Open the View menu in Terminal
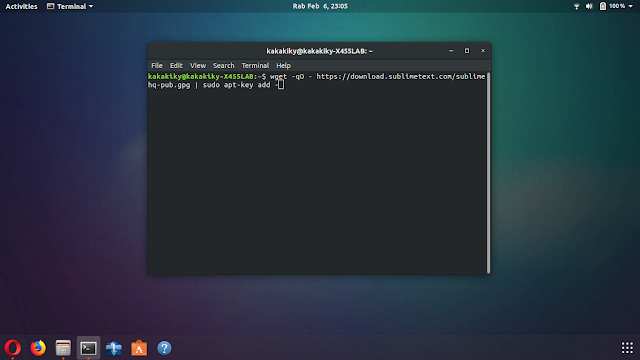 pyautogui.click(x=198, y=65)
